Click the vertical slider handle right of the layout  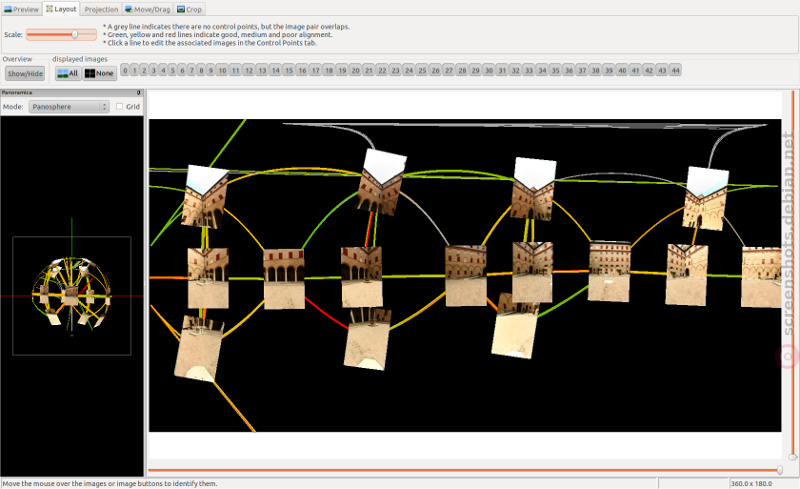tap(792, 457)
